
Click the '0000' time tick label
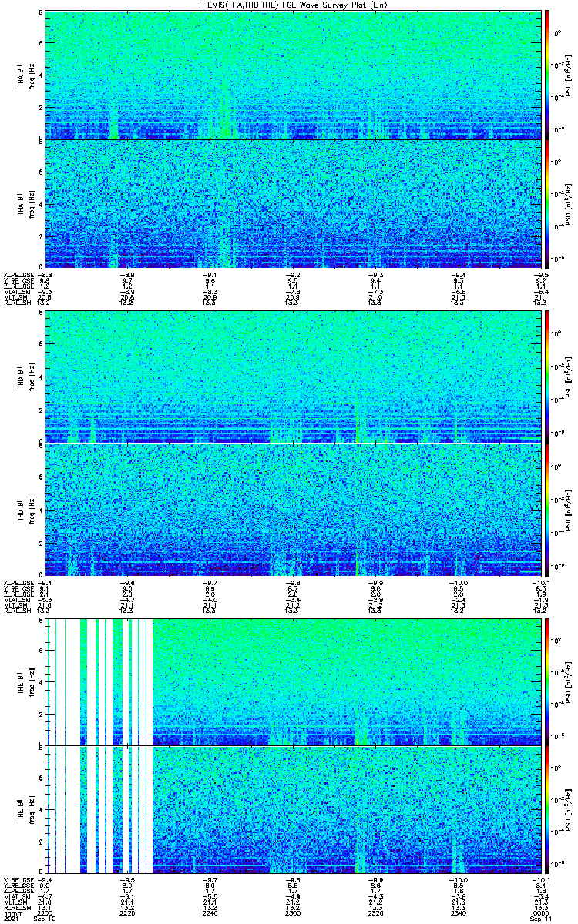(x=542, y=912)
